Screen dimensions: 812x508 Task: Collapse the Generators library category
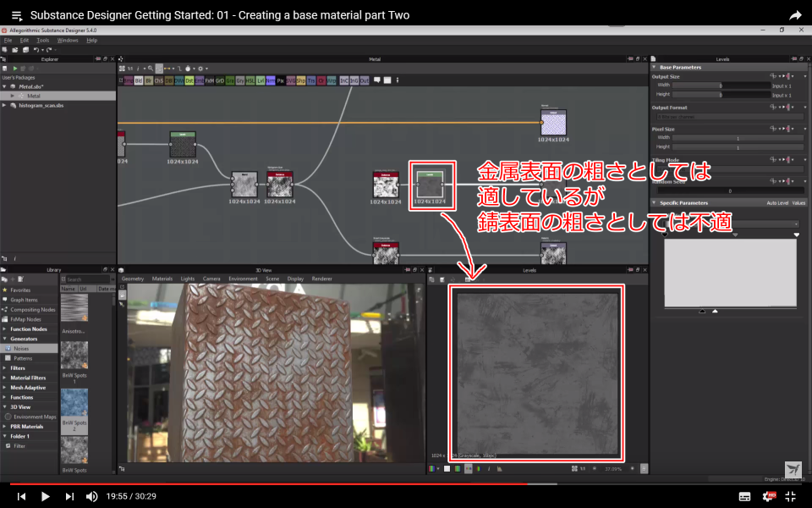pos(5,339)
